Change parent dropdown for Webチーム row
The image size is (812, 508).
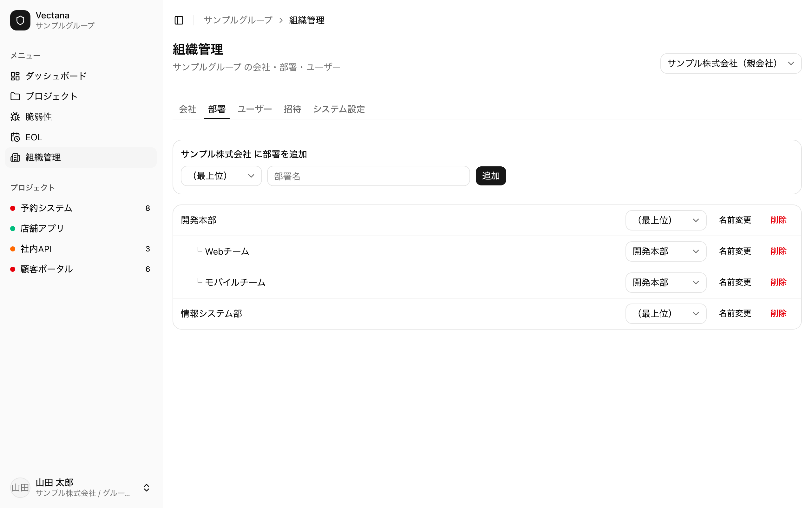tap(666, 251)
